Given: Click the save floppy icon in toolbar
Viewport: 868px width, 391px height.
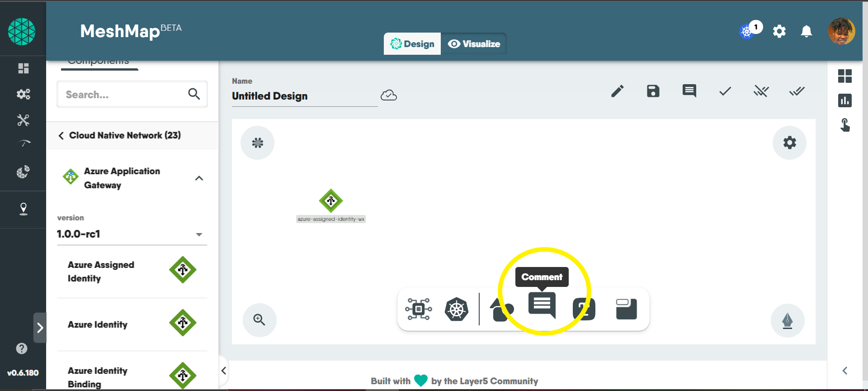Looking at the screenshot, I should tap(653, 91).
